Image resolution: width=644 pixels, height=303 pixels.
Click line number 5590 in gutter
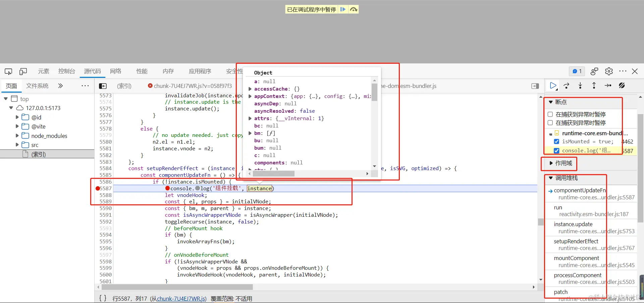click(x=105, y=208)
